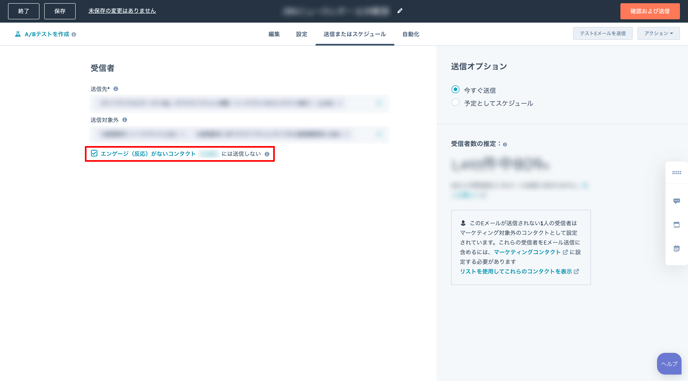Click 未保存の変更はありません link
Screen dimensions: 688x381
(122, 11)
